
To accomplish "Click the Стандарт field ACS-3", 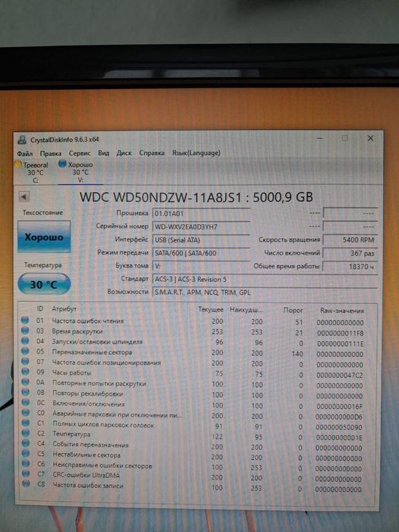I will pos(264,279).
